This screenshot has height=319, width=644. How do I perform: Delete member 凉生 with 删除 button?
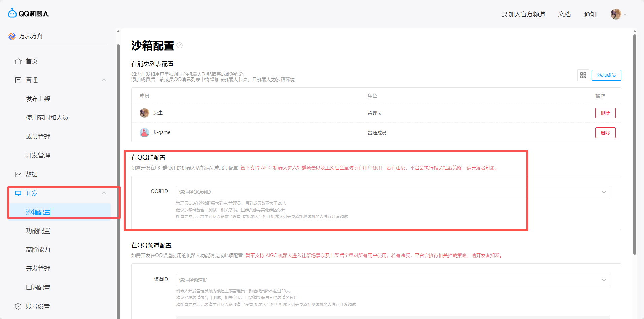coord(605,113)
